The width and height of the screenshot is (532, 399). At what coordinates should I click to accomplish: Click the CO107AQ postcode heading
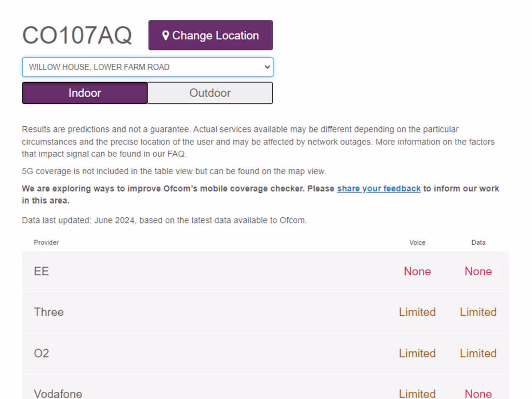(77, 35)
